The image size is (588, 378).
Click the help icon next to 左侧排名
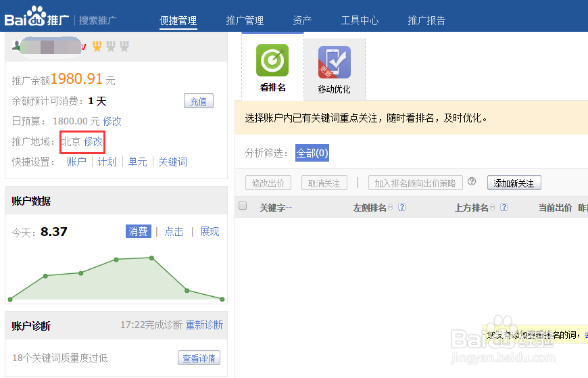(402, 207)
